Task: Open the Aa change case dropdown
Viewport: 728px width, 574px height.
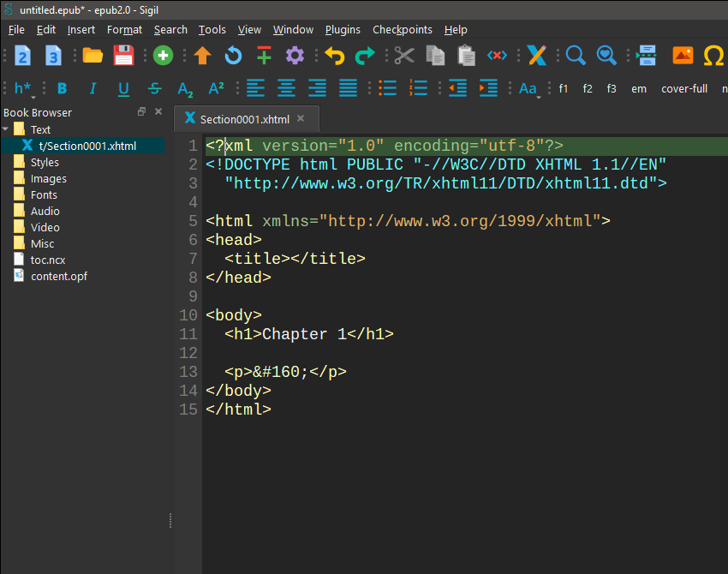Action: tap(528, 88)
